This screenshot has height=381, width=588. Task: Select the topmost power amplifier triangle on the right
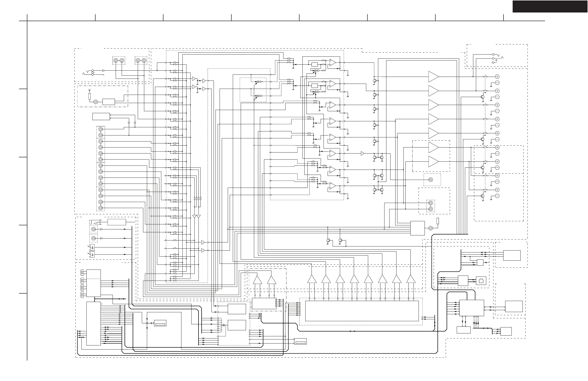click(434, 77)
